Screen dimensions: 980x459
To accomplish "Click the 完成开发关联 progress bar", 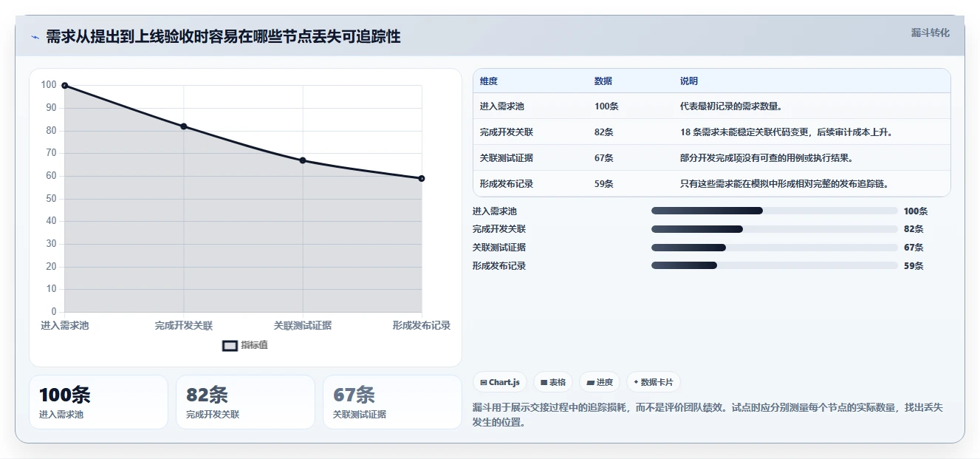I will coord(774,229).
